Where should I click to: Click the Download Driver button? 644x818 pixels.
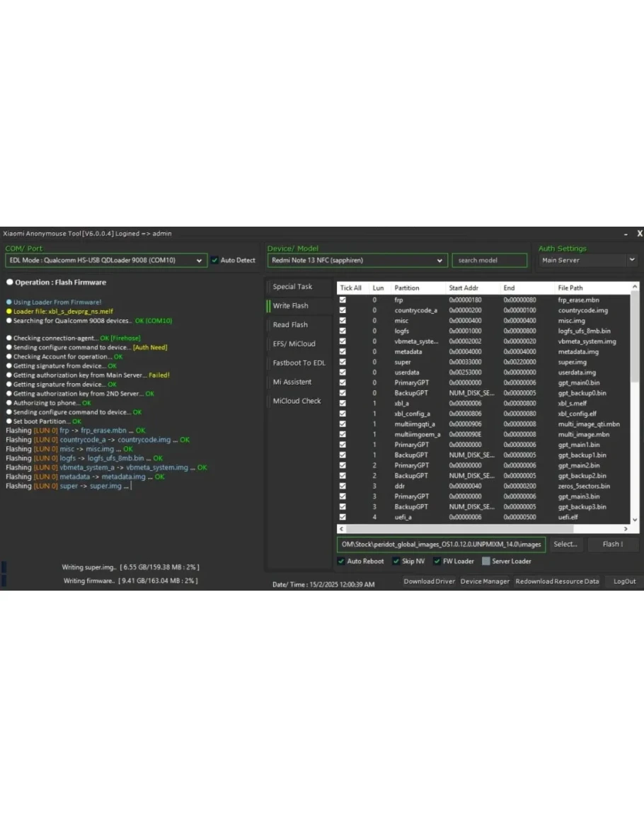tap(429, 581)
